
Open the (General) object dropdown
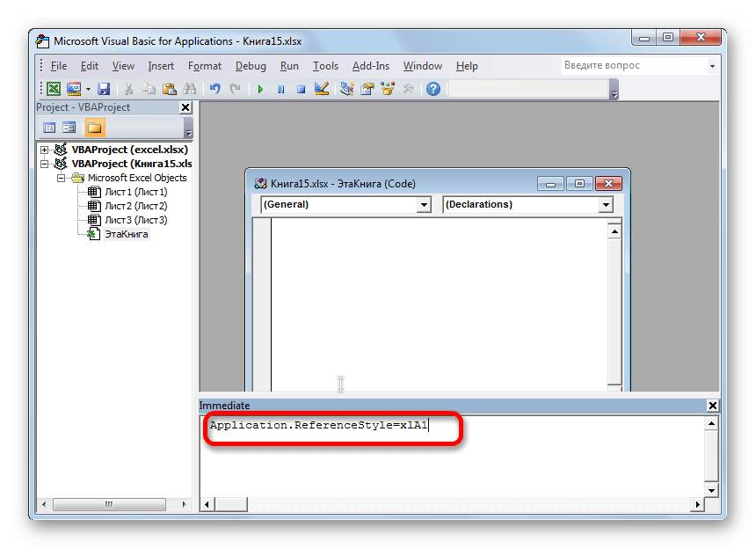tap(424, 205)
